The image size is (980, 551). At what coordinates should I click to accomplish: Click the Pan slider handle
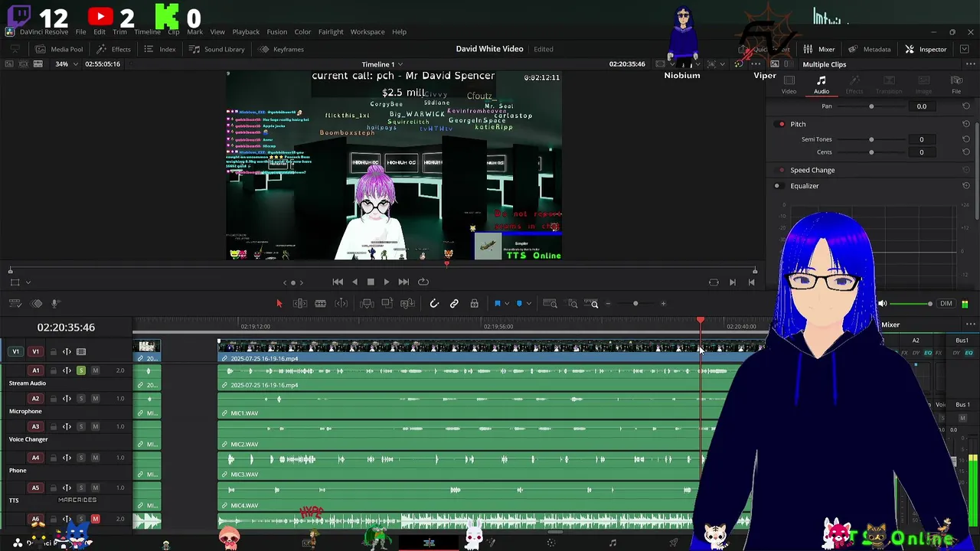[x=871, y=106]
